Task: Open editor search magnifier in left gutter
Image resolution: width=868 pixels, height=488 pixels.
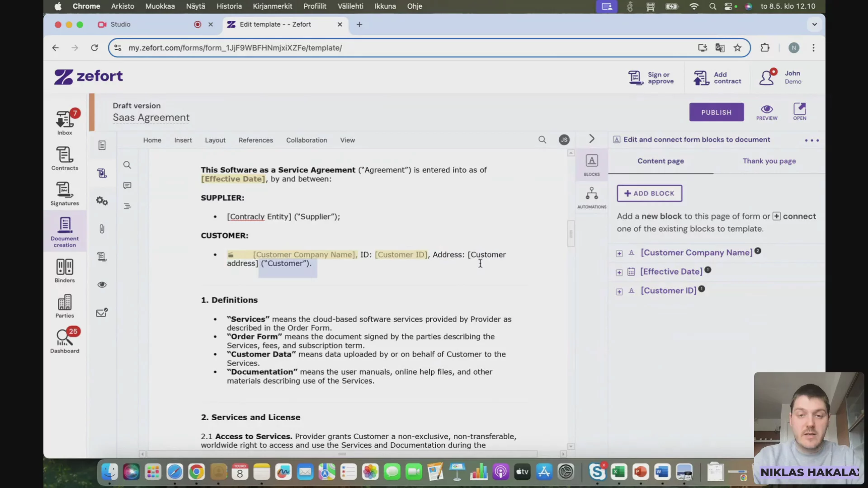Action: [x=127, y=165]
